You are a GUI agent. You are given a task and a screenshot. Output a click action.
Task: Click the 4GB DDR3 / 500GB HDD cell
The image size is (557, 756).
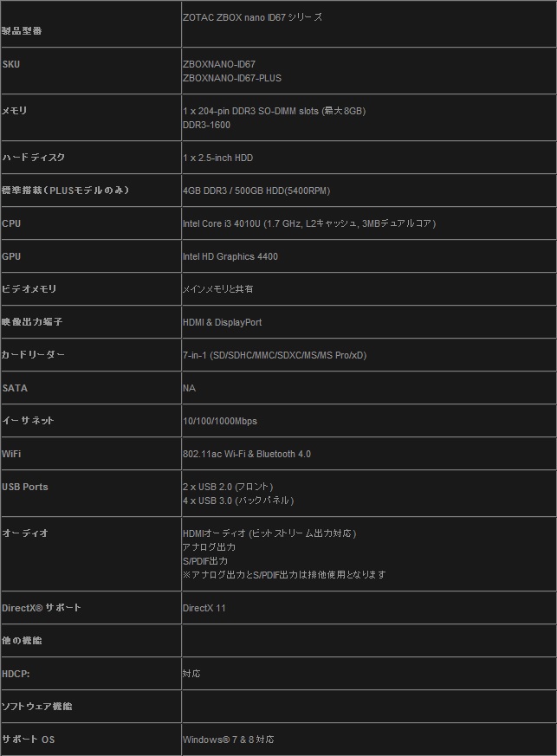(x=256, y=191)
